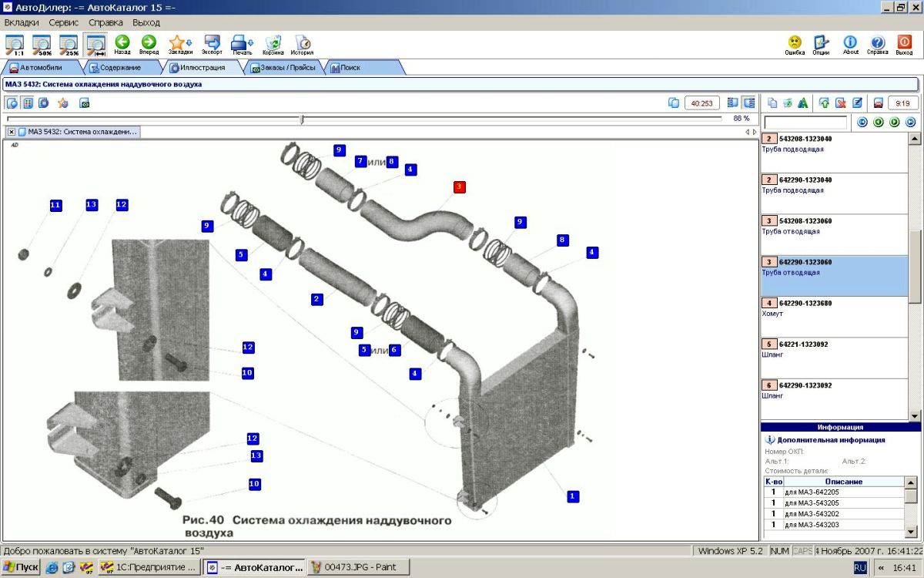Select part 543208-1323040 Труба подводящая
This screenshot has width=924, height=578.
[x=835, y=153]
